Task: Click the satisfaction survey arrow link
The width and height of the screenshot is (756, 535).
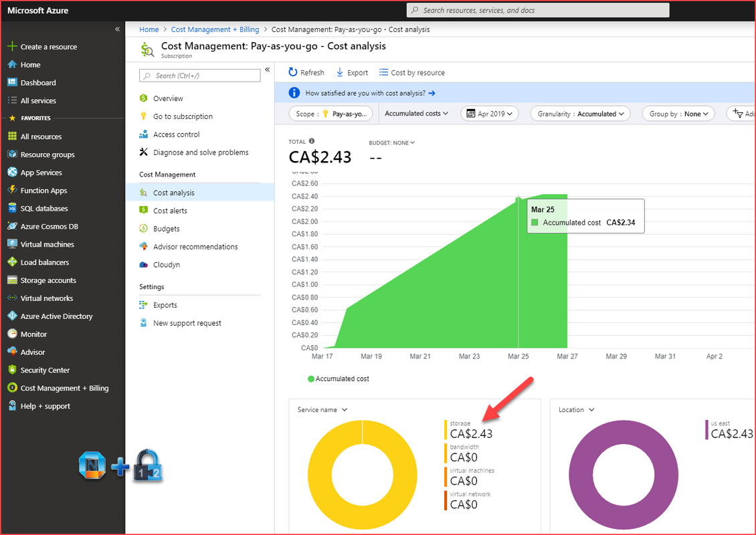Action: (x=432, y=93)
